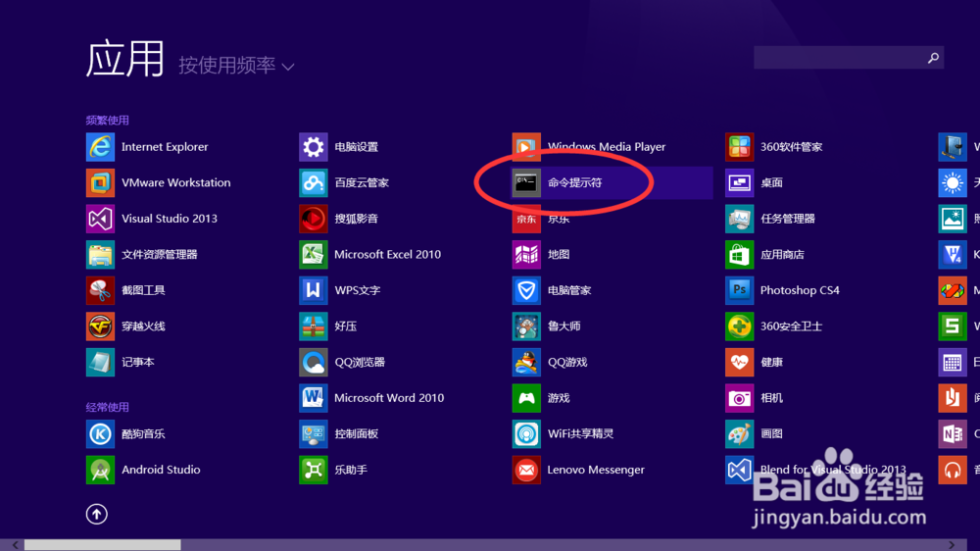Open WPS文字 icon

314,290
